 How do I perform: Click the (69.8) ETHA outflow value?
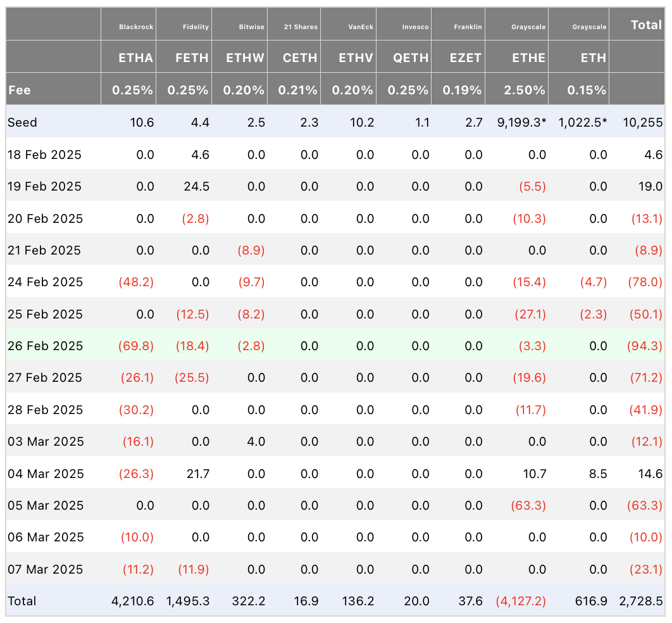(x=136, y=346)
